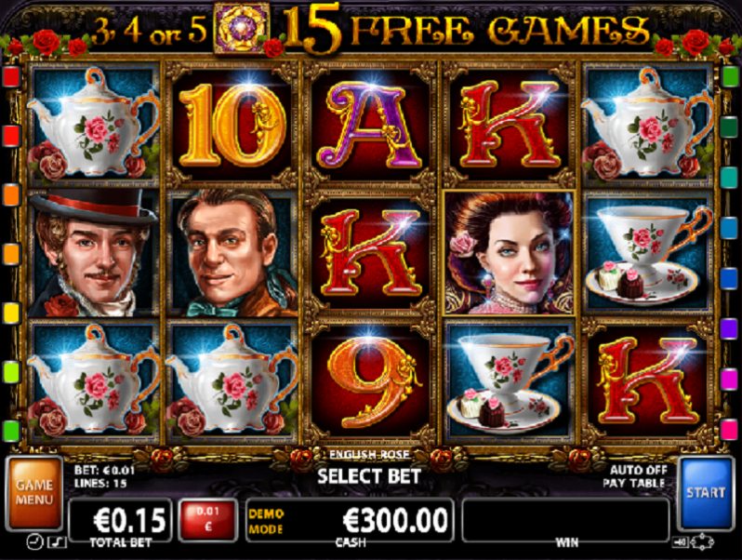Click the music note sound icon
742x560 pixels.
pos(58,542)
